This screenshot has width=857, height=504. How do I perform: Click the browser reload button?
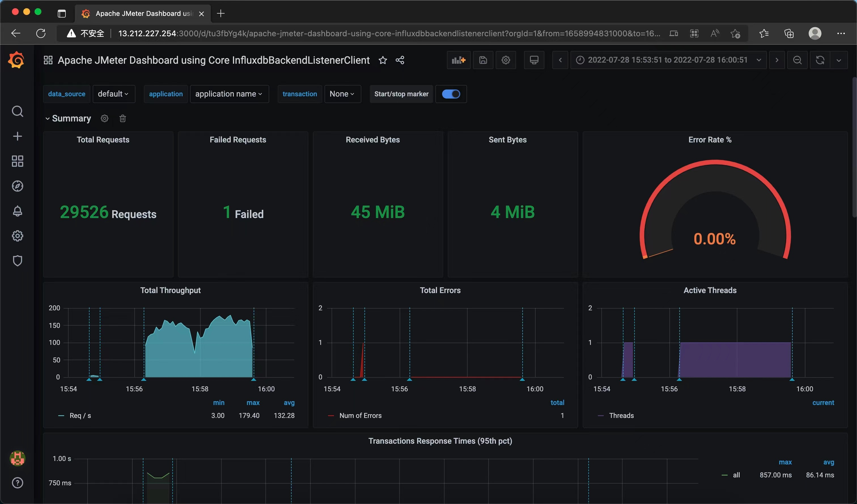click(x=41, y=33)
